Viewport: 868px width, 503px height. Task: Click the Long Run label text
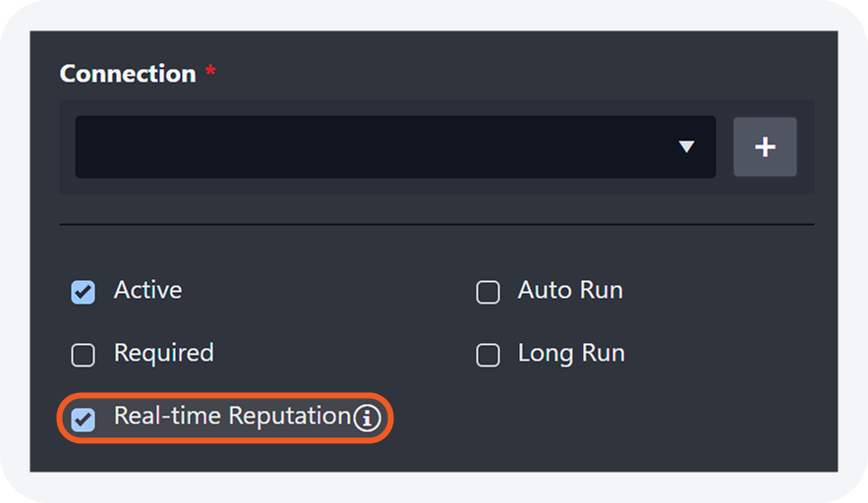[x=571, y=354]
